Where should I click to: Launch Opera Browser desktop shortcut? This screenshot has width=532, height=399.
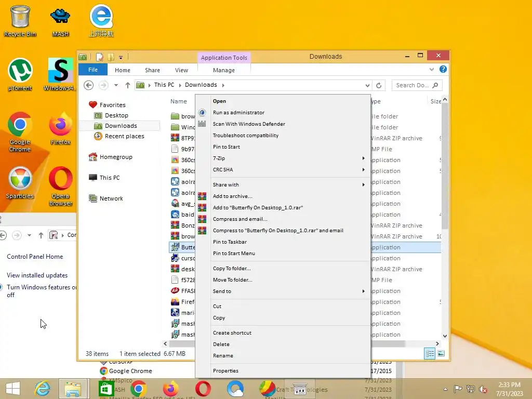point(60,186)
